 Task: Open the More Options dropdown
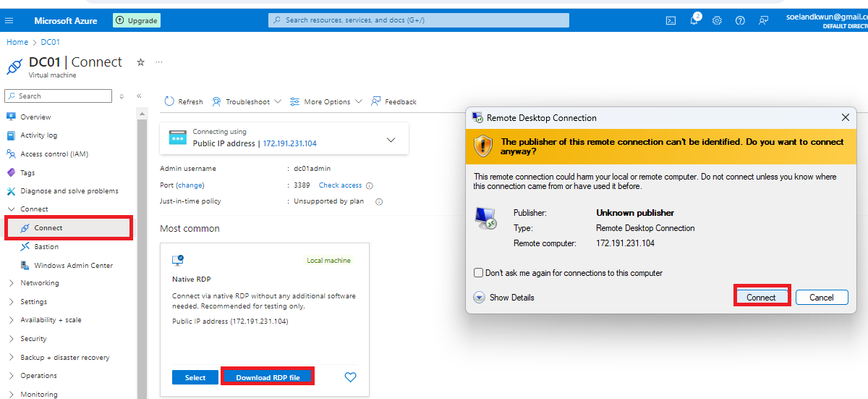[x=325, y=102]
